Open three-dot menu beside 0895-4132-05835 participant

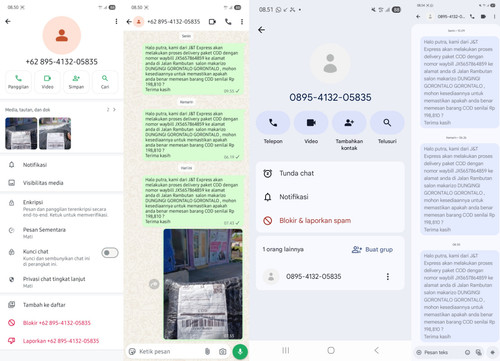(x=388, y=277)
